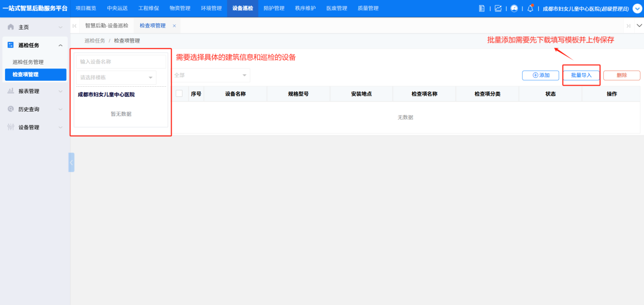Open the 工程维保 top menu
Viewport: 644px width, 305px height.
click(148, 9)
